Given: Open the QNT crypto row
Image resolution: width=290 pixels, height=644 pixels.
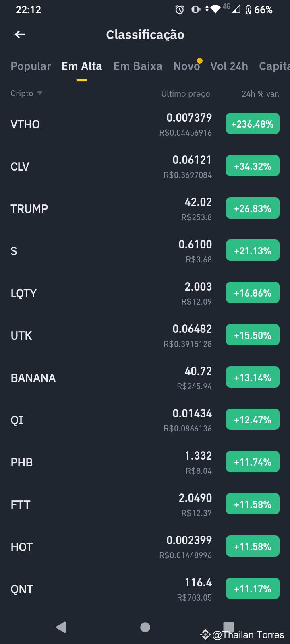Looking at the screenshot, I should [145, 589].
